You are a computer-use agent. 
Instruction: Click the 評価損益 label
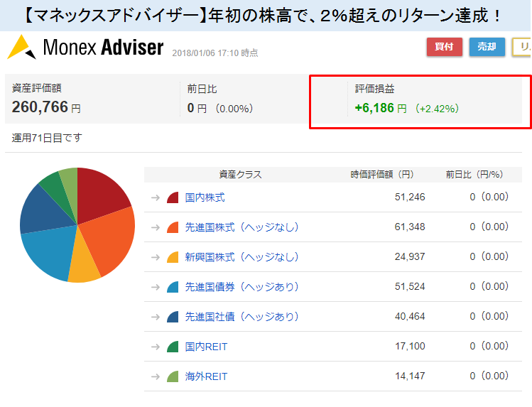(x=374, y=89)
